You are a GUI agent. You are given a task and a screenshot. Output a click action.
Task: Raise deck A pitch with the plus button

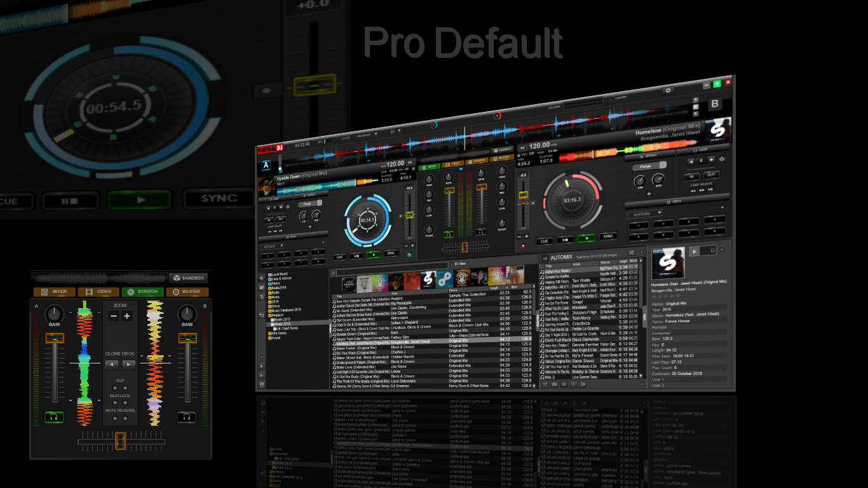pos(412,245)
